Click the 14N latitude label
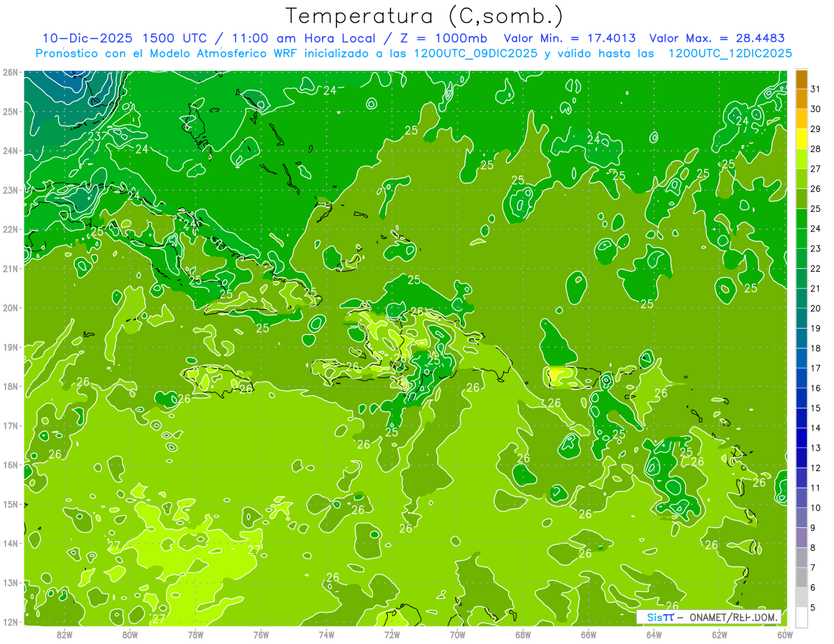The image size is (834, 644). tap(10, 543)
